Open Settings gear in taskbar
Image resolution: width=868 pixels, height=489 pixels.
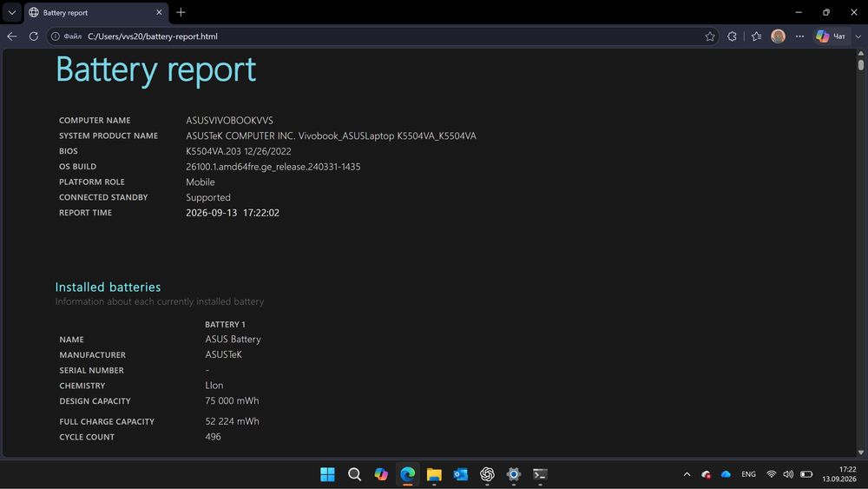point(514,474)
